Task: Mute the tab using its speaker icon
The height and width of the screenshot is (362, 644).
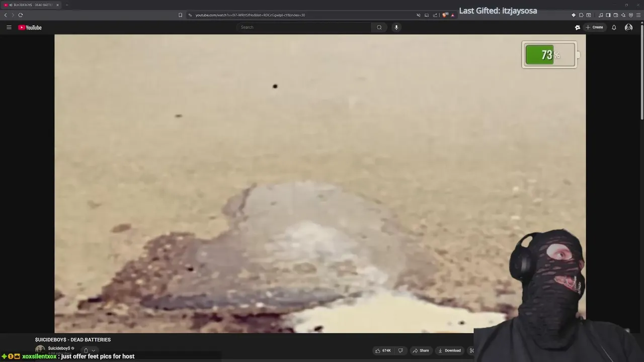Action: tap(11, 5)
